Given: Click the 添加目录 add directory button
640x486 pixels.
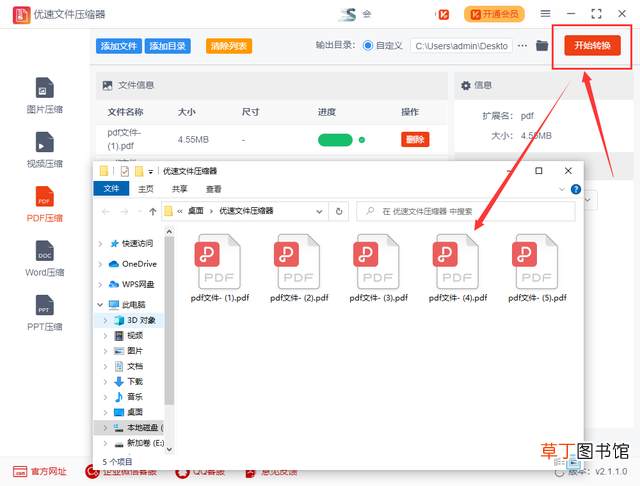Looking at the screenshot, I should 167,46.
